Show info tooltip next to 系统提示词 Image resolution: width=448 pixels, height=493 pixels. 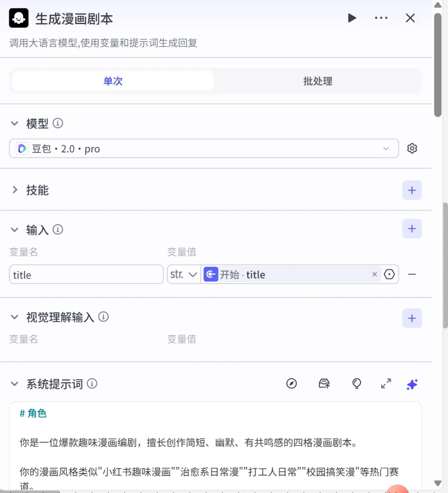[92, 383]
